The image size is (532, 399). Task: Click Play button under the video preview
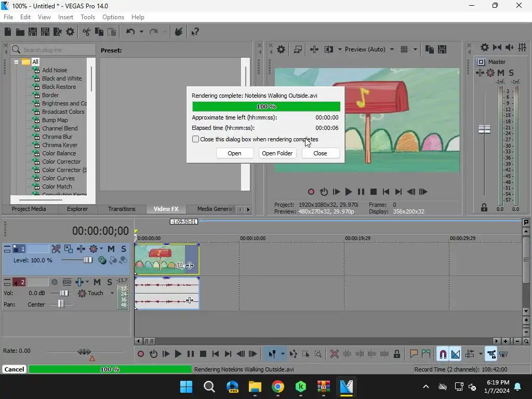[x=349, y=192]
